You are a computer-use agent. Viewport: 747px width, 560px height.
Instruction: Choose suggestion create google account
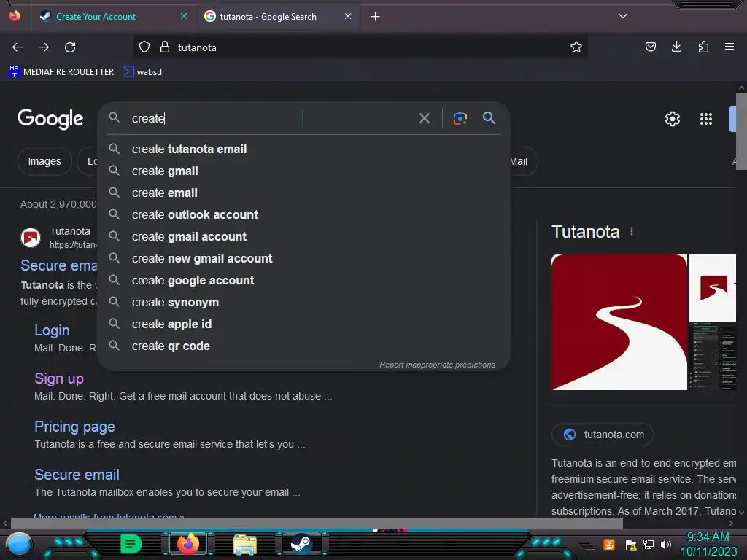(303, 281)
